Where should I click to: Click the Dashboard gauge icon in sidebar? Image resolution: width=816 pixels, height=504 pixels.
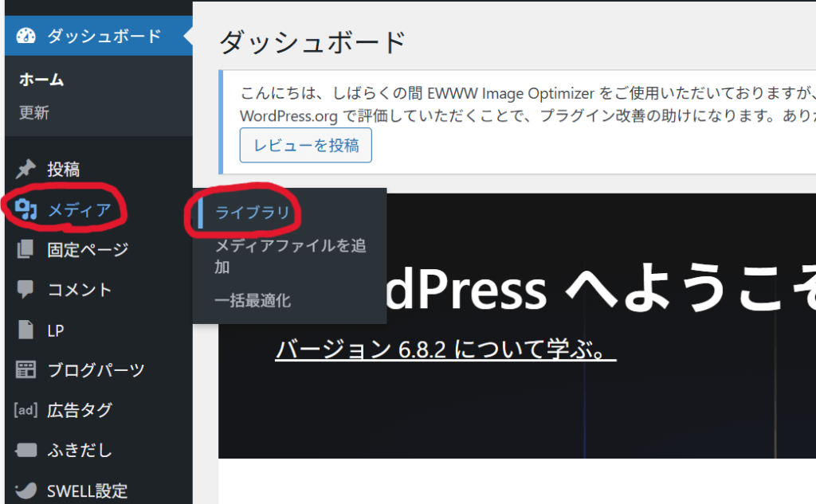coord(26,36)
